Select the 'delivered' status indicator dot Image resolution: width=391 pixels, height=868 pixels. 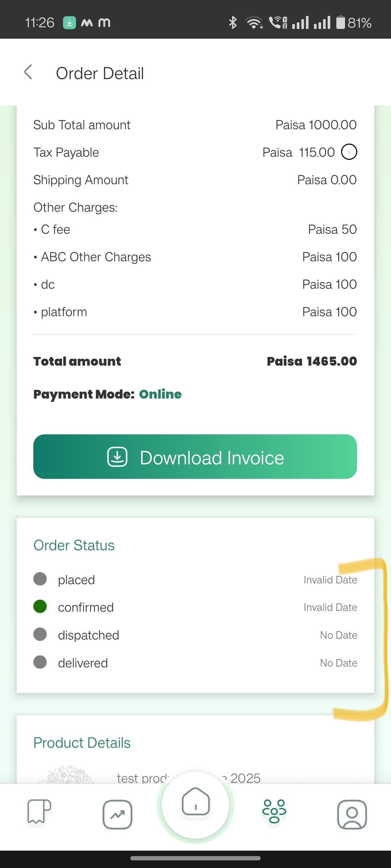(40, 662)
